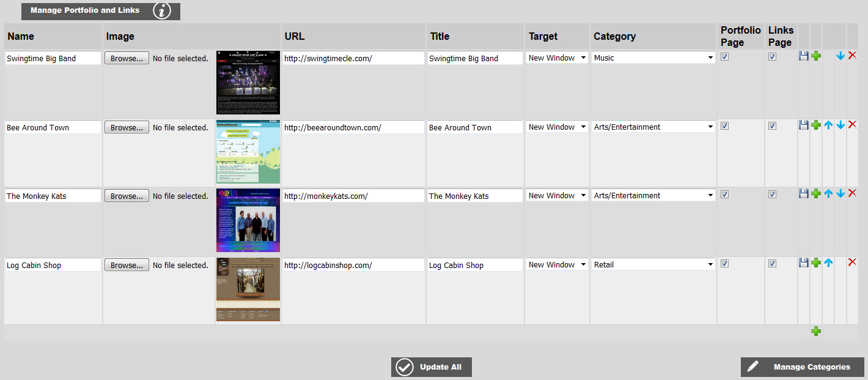The height and width of the screenshot is (380, 868).
Task: Edit the beearoundtown.com URL field
Action: click(353, 127)
